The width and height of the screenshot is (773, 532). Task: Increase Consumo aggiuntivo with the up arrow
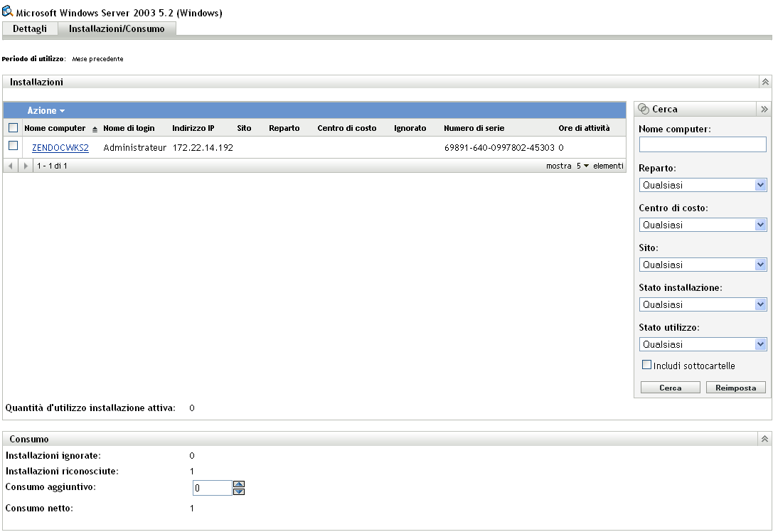pos(239,484)
